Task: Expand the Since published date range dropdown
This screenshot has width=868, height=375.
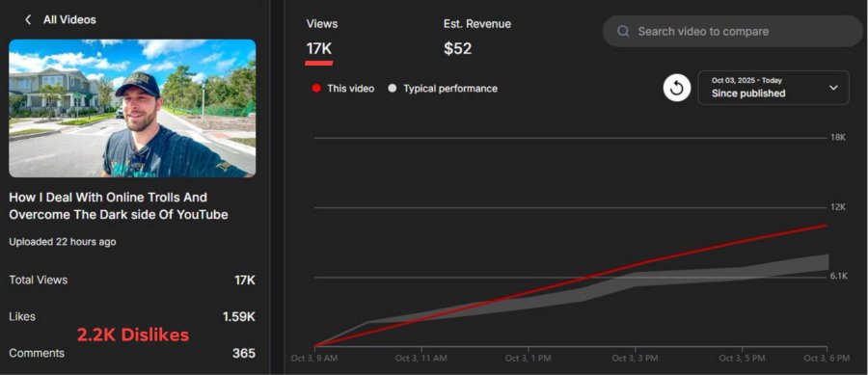Action: pyautogui.click(x=773, y=88)
